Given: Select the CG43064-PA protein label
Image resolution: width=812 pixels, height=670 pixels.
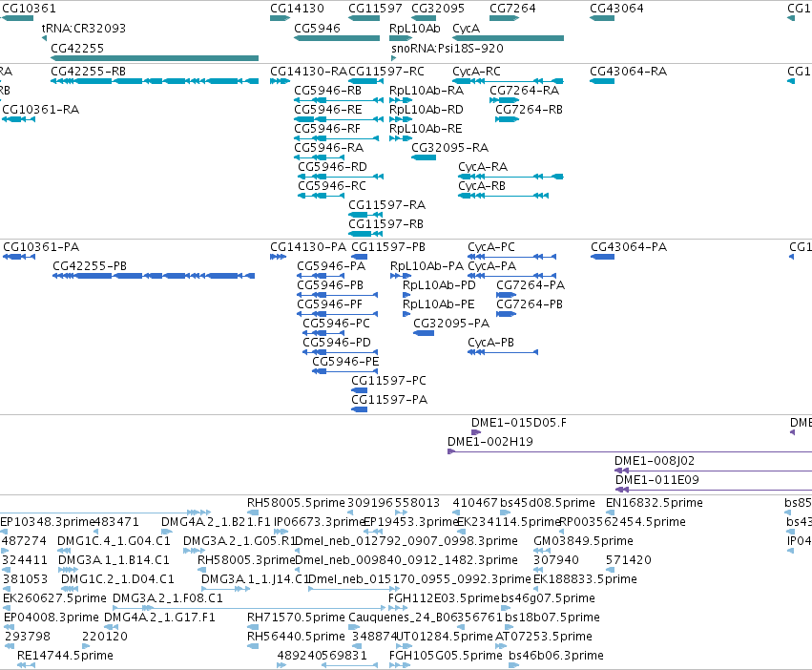Looking at the screenshot, I should pyautogui.click(x=629, y=247).
